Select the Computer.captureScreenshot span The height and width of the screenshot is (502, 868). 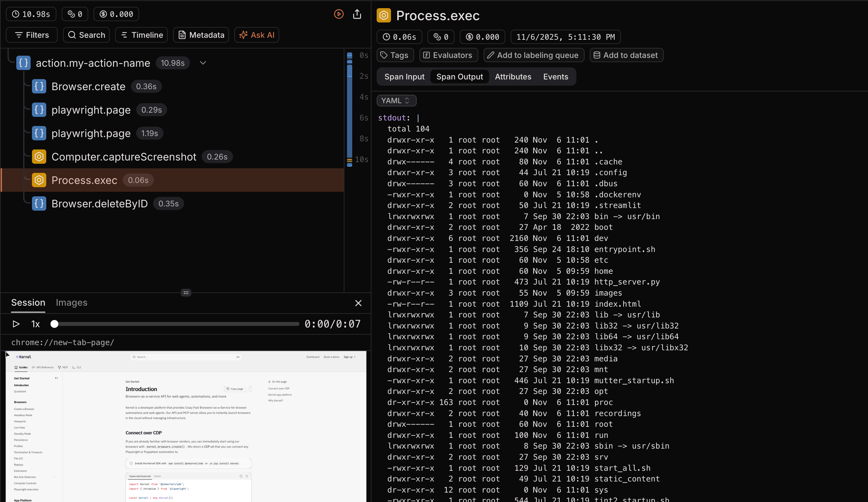[x=124, y=157]
